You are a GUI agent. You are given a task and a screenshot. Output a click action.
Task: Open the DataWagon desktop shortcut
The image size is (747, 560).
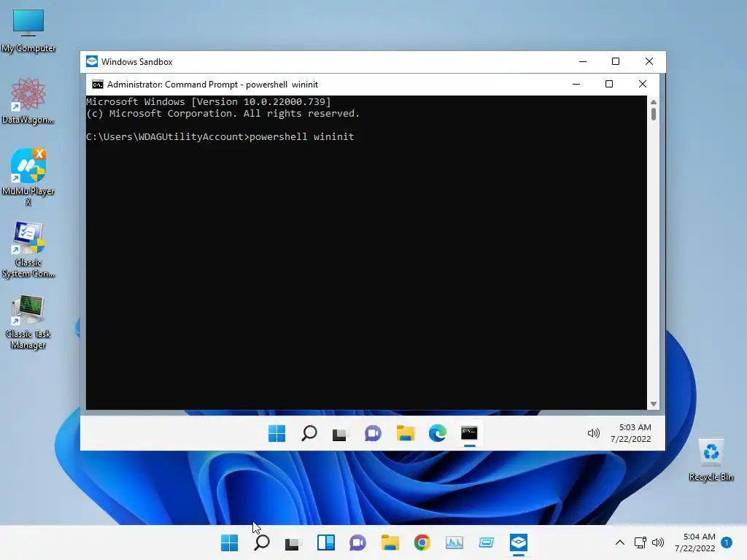pyautogui.click(x=28, y=101)
